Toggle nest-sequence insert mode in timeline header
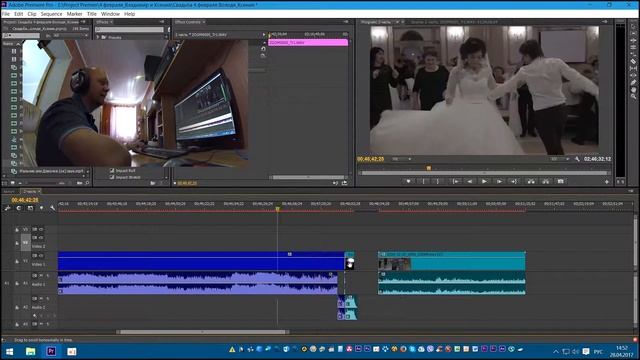Image resolution: width=640 pixels, height=360 pixels. (7, 208)
